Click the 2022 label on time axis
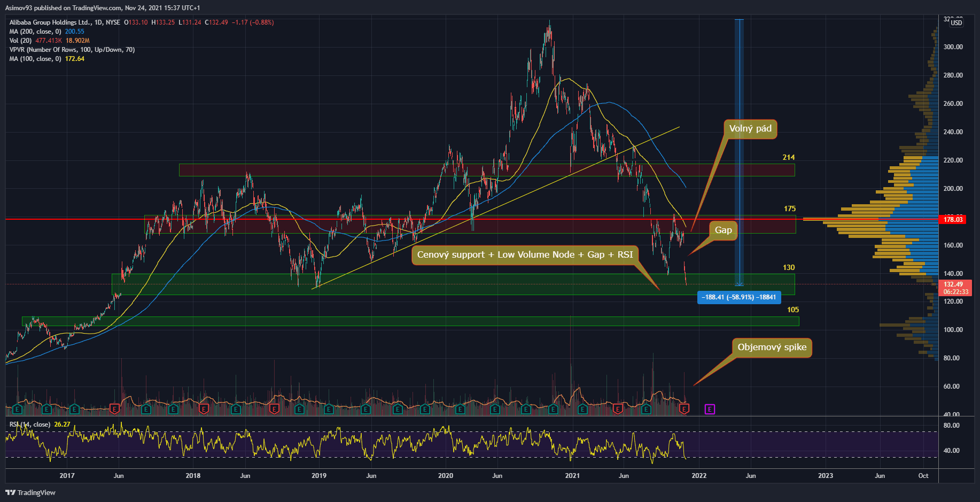The width and height of the screenshot is (980, 502). tap(698, 476)
